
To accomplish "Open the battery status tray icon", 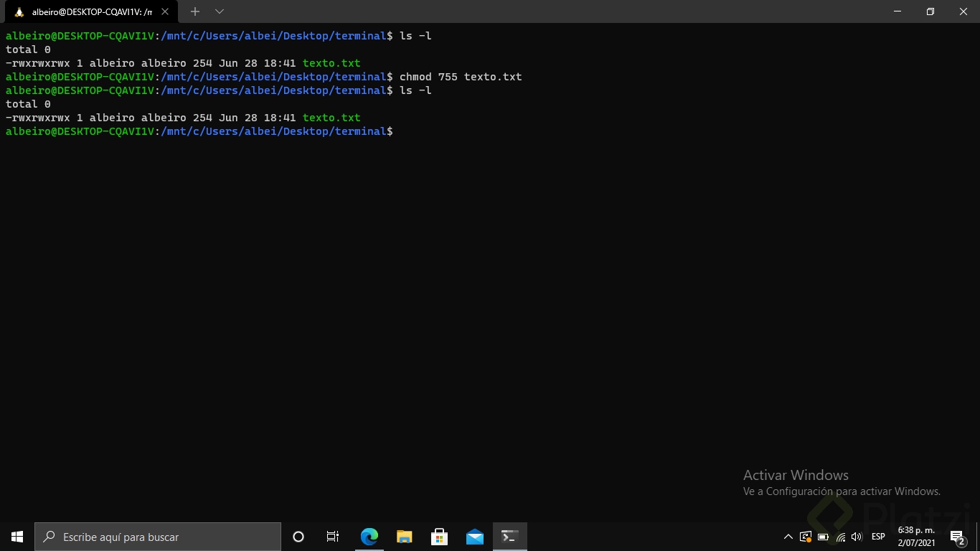I will pos(824,537).
